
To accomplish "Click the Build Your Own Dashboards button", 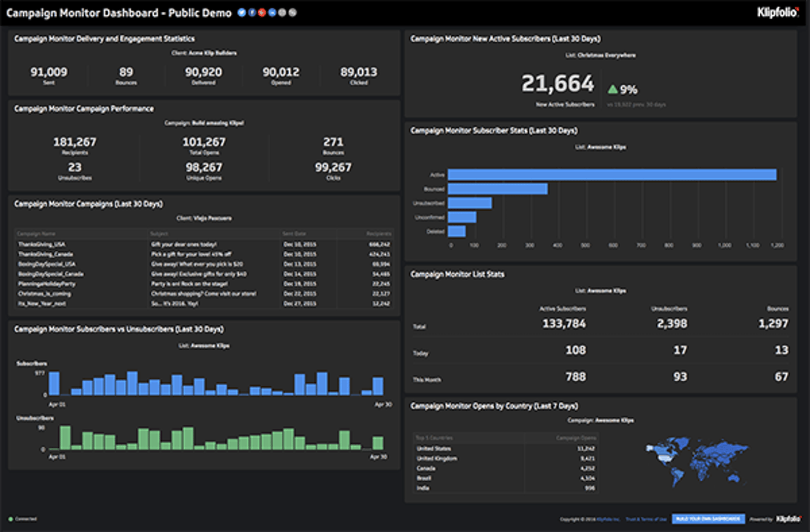I will pyautogui.click(x=708, y=519).
